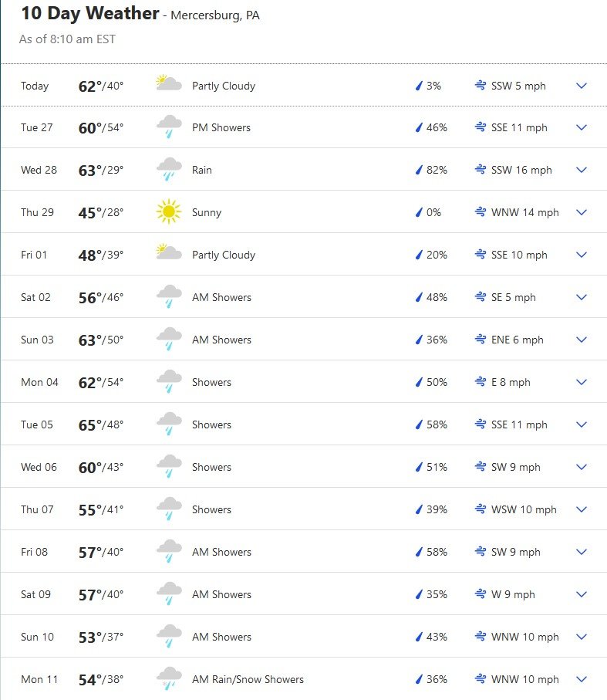Click the Mercersburg, PA location text

[215, 15]
